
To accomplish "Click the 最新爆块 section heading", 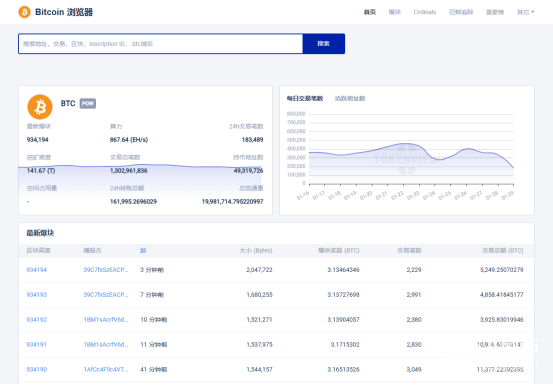I will coord(40,233).
